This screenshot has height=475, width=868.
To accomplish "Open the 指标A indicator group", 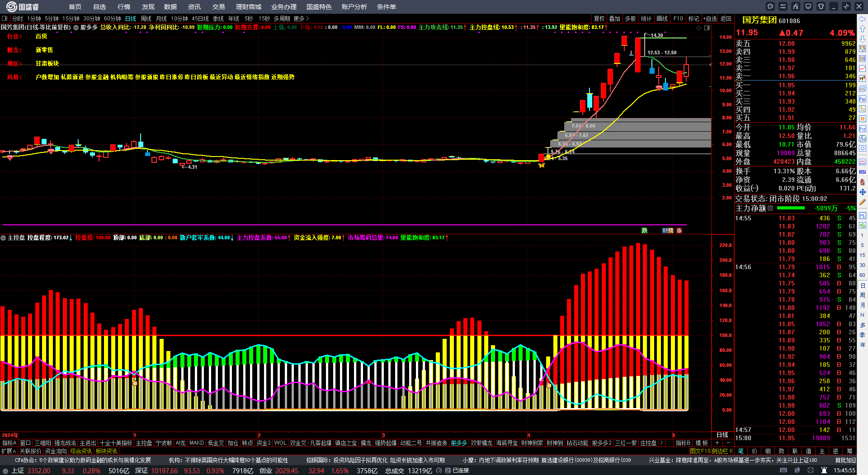I will pyautogui.click(x=9, y=443).
